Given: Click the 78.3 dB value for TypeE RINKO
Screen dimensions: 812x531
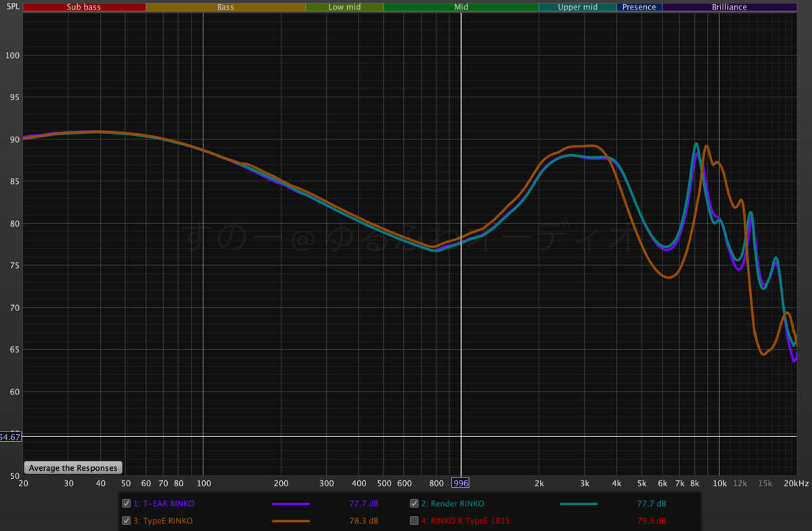Looking at the screenshot, I should click(x=363, y=521).
